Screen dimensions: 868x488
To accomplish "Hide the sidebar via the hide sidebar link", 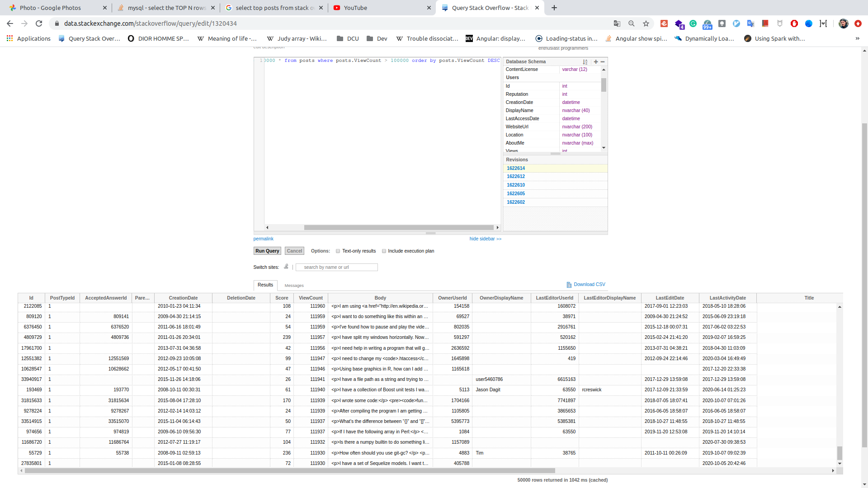I will pyautogui.click(x=485, y=239).
